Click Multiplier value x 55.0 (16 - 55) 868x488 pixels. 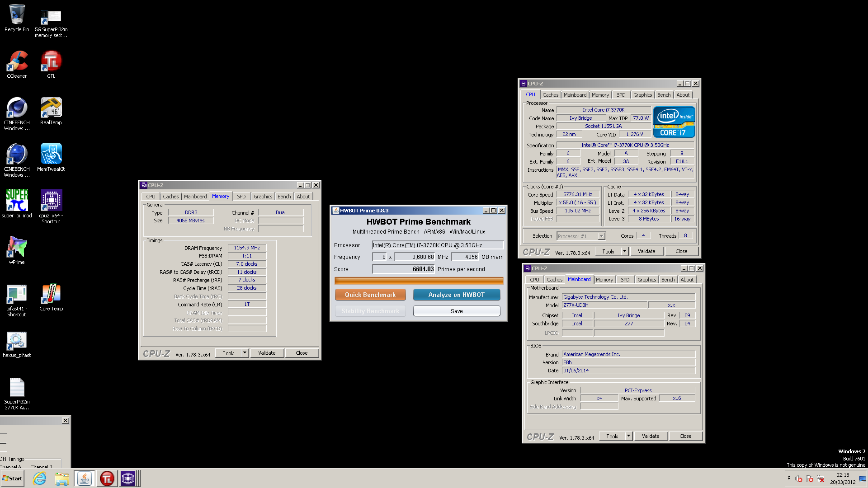click(578, 202)
